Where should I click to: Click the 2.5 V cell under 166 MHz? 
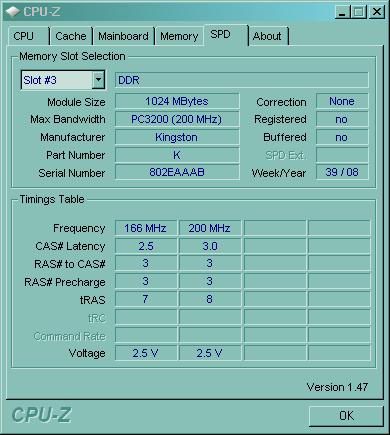[146, 353]
